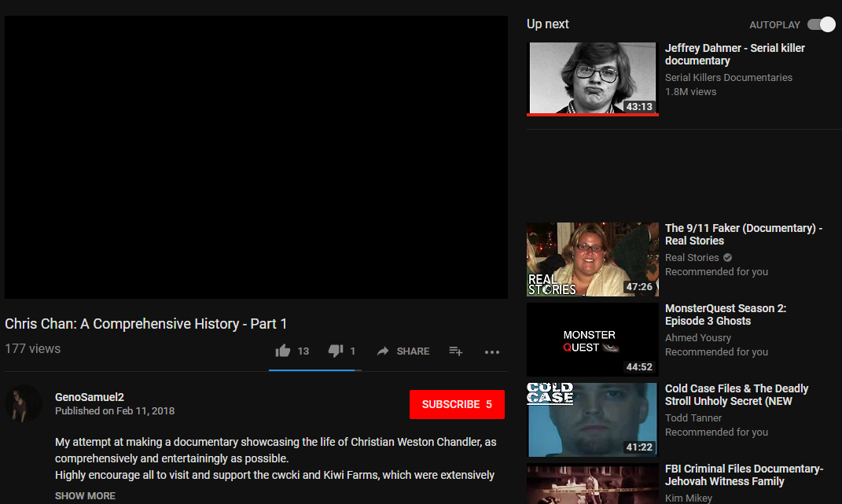Viewport: 842px width, 504px height.
Task: Click 1.8M views under Dahmer video
Action: [690, 91]
